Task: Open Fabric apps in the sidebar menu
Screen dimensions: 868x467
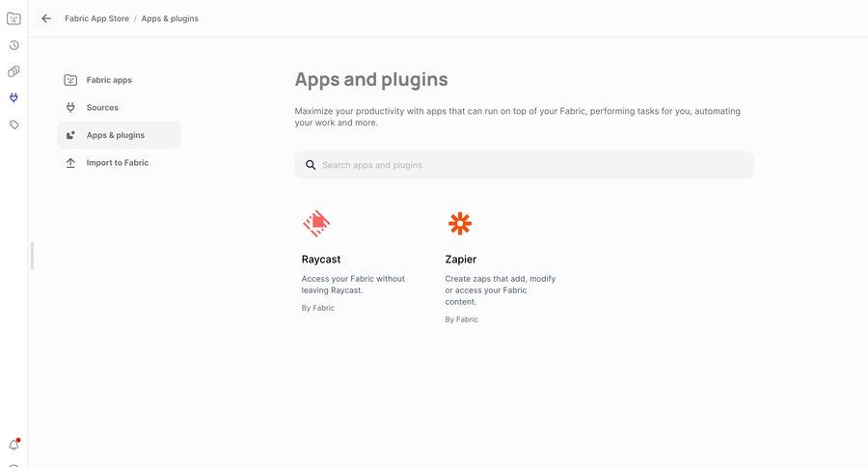Action: (109, 80)
